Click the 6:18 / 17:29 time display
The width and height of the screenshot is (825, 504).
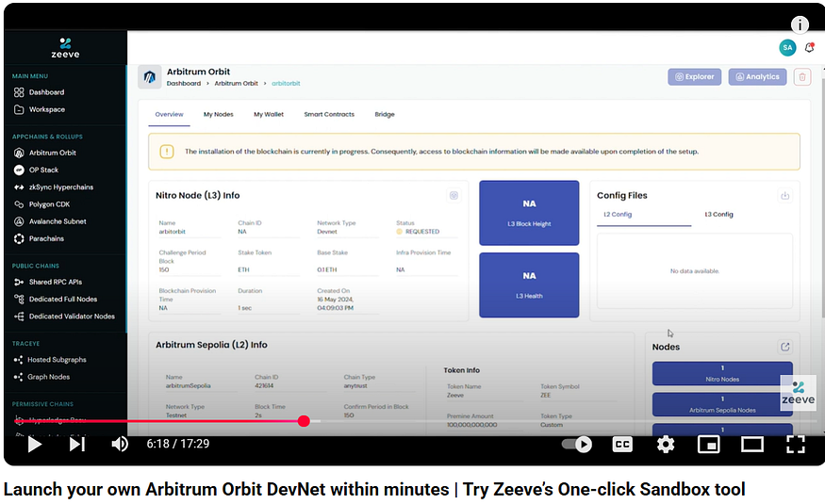pos(178,445)
